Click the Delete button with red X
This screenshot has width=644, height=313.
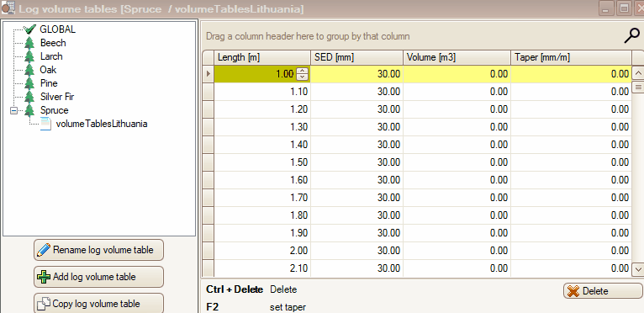pyautogui.click(x=603, y=291)
